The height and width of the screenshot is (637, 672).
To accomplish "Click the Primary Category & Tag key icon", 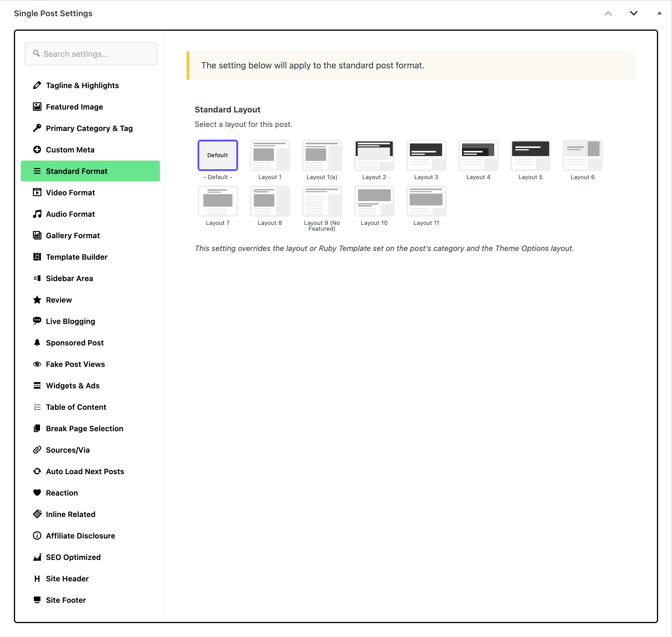I will pyautogui.click(x=37, y=128).
